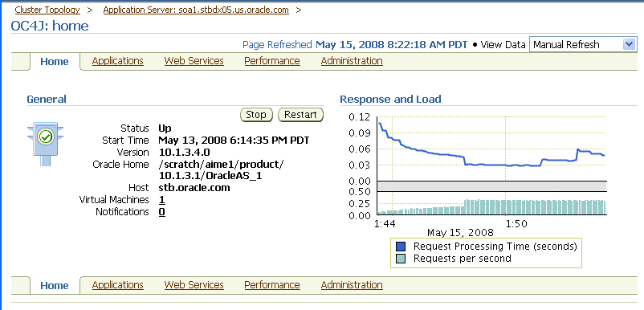Click the 1:50 time axis label
The image size is (644, 310).
pyautogui.click(x=516, y=224)
